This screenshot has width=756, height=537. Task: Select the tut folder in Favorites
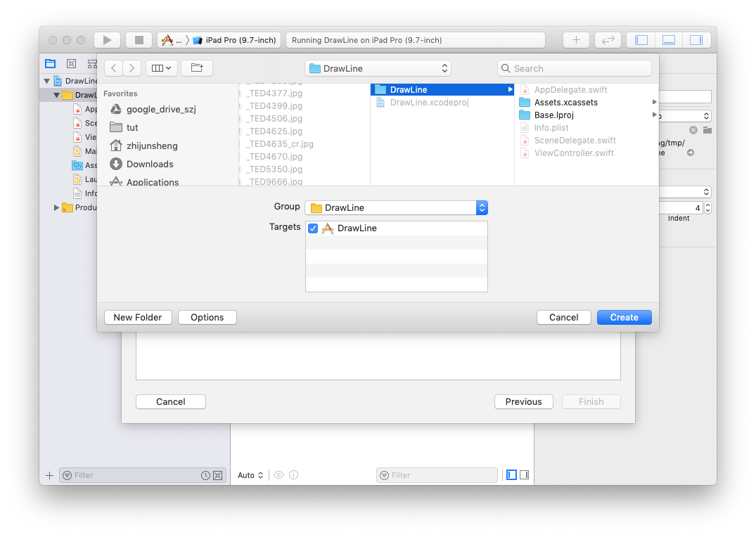point(124,128)
